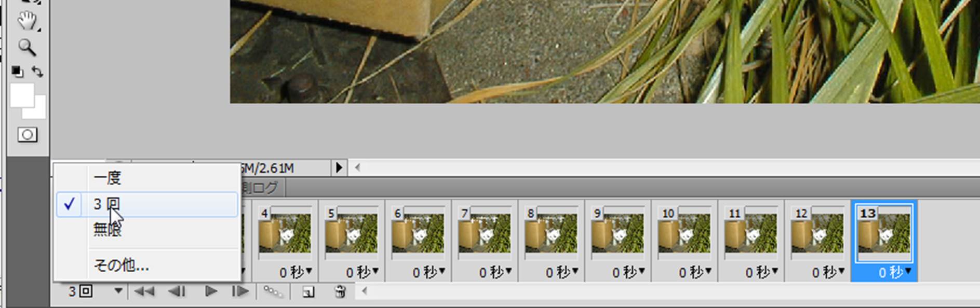Reset default foreground and background colors

(17, 72)
